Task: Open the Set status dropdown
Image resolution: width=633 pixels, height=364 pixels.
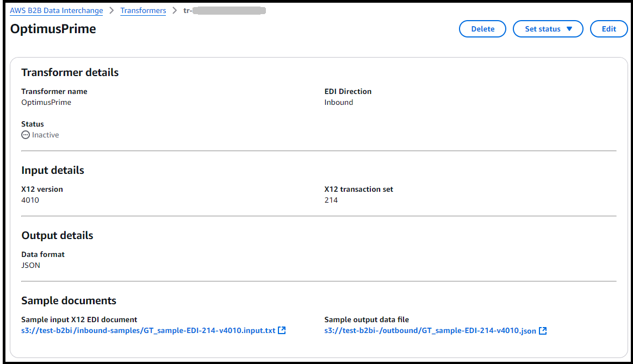Action: point(548,29)
